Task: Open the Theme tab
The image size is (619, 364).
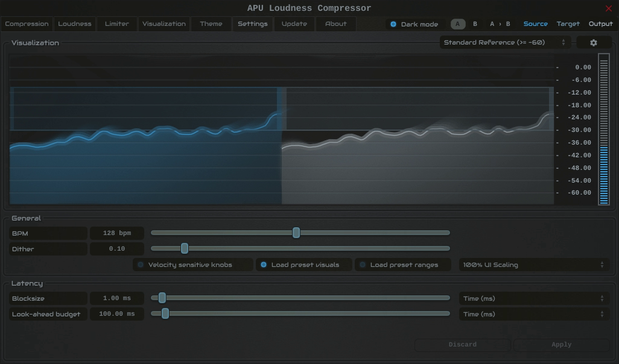Action: tap(211, 24)
